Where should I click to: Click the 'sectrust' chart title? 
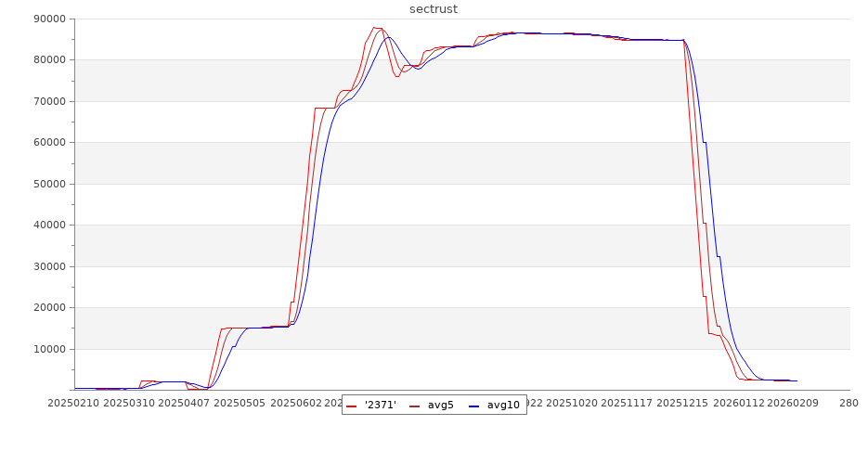click(434, 9)
